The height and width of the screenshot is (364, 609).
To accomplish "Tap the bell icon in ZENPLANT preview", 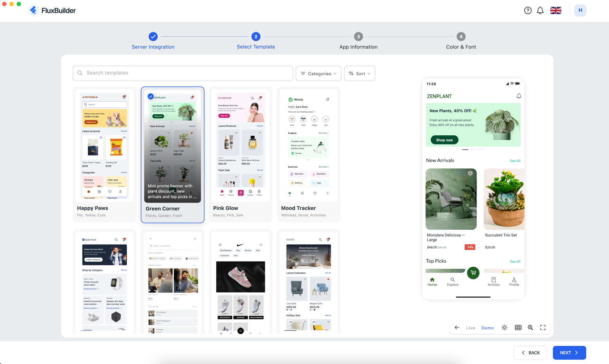I will point(519,96).
